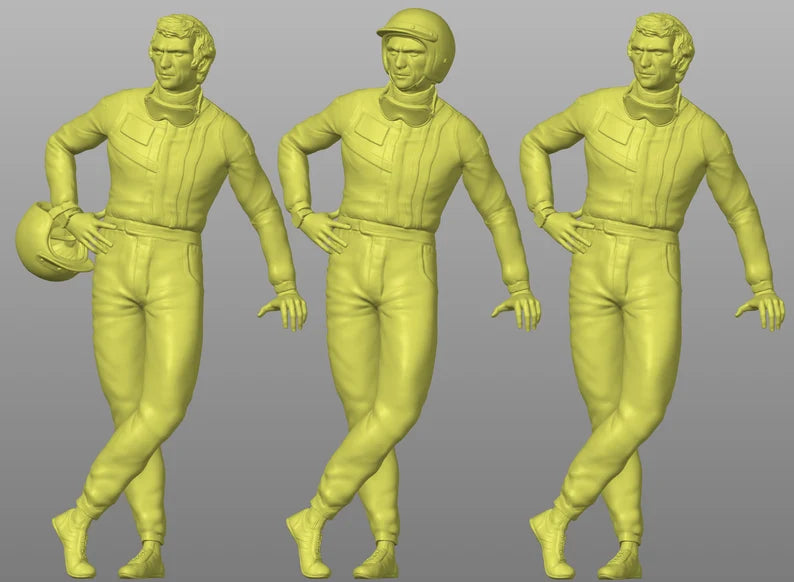Click the right figure's outstretched hand
794x582 pixels.
pyautogui.click(x=764, y=309)
